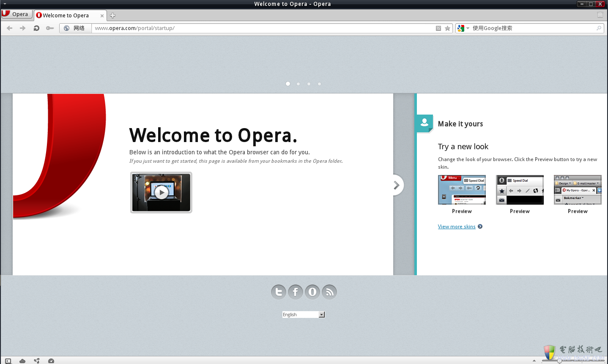The width and height of the screenshot is (608, 364).
Task: Open the 网络 site security badge
Action: [x=75, y=28]
